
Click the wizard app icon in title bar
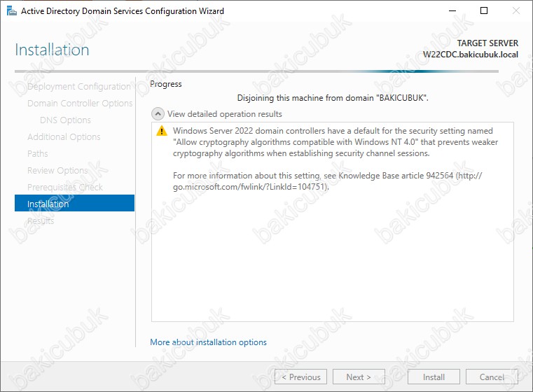click(12, 11)
